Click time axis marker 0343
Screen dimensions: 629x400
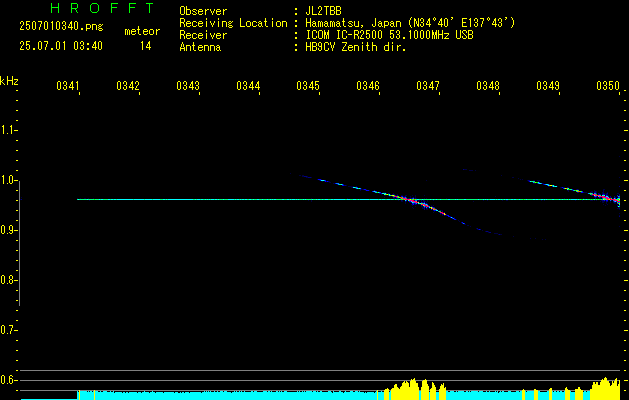188,86
